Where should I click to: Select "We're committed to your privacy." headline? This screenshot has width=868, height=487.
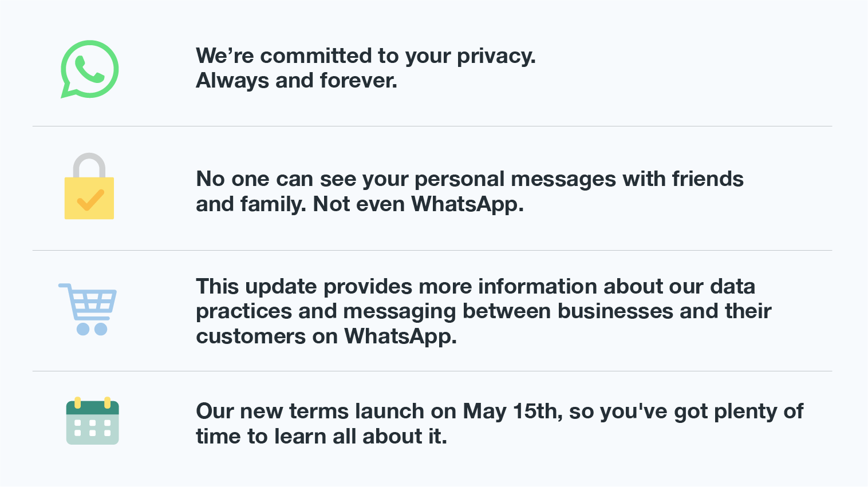click(x=366, y=56)
